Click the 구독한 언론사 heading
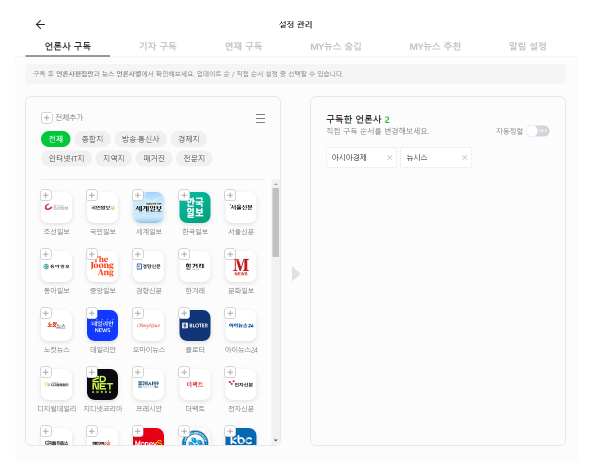 point(354,120)
